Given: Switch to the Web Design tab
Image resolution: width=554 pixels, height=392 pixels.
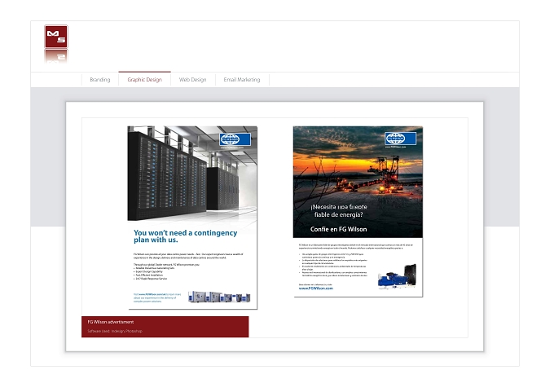Looking at the screenshot, I should coord(192,80).
